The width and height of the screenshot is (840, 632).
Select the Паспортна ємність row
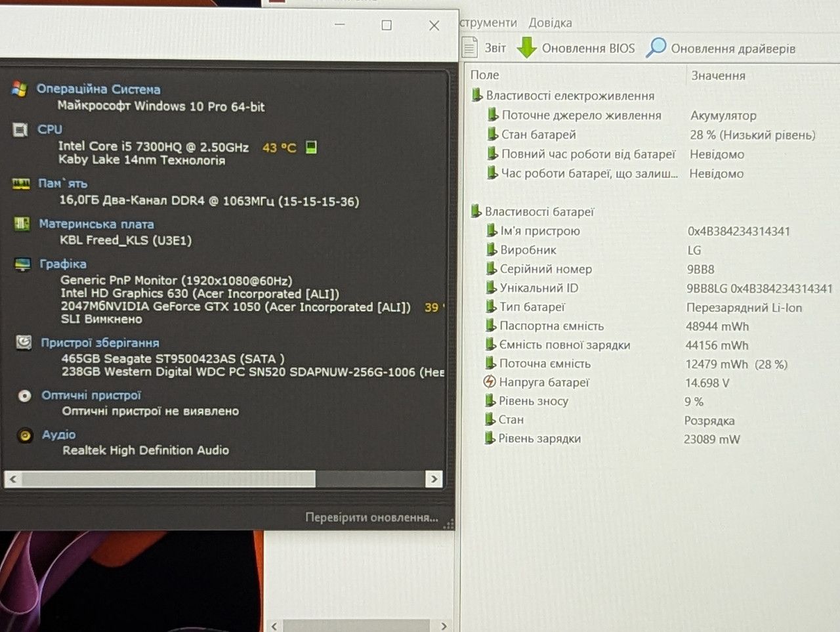point(545,326)
